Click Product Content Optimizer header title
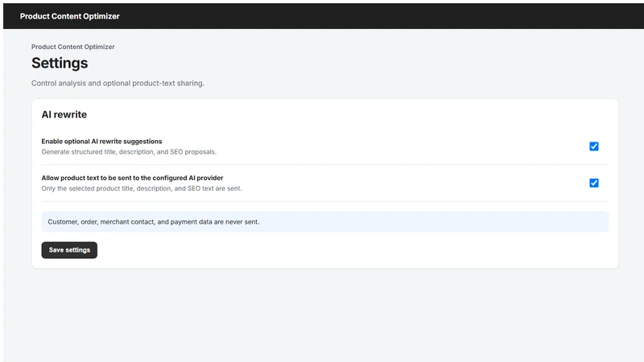644x362 pixels. tap(70, 16)
